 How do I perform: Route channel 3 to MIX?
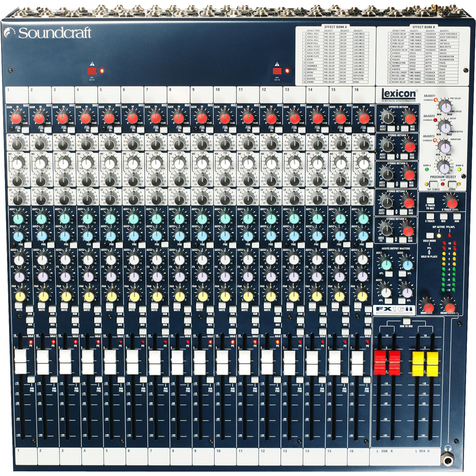pos(75,320)
